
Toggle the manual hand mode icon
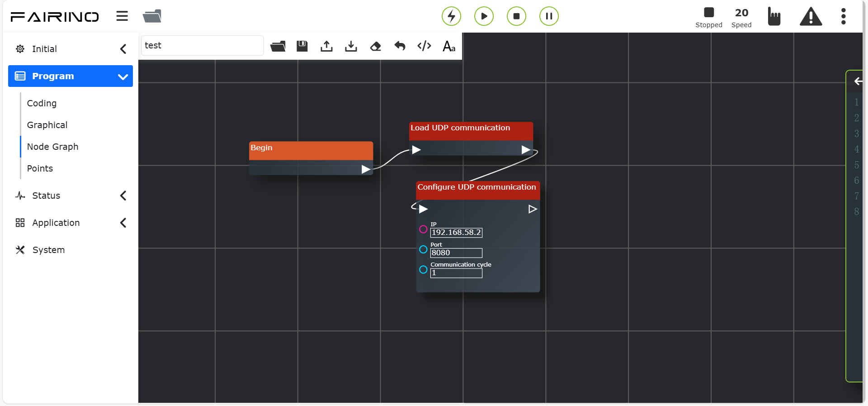pyautogui.click(x=774, y=16)
